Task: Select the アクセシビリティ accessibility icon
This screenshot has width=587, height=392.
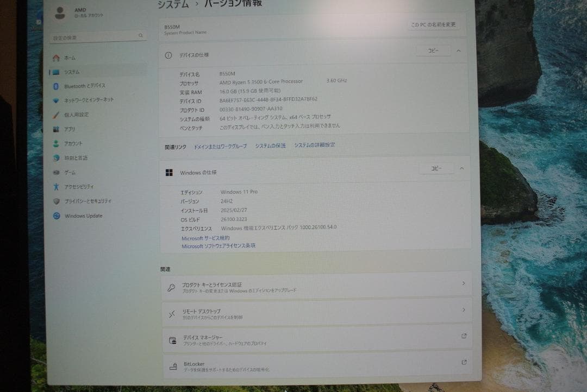Action: pyautogui.click(x=57, y=186)
